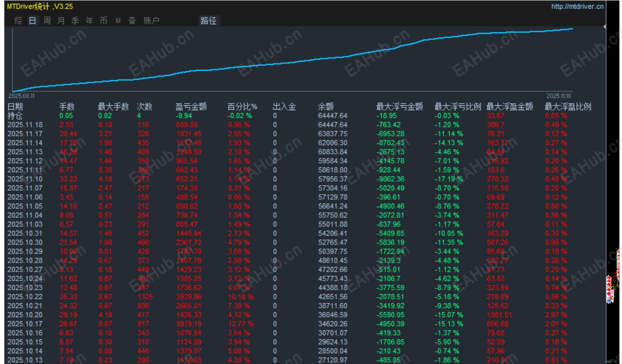Click the 33.67 floating profit in 持仓 row
The image size is (622, 364).
click(x=496, y=116)
